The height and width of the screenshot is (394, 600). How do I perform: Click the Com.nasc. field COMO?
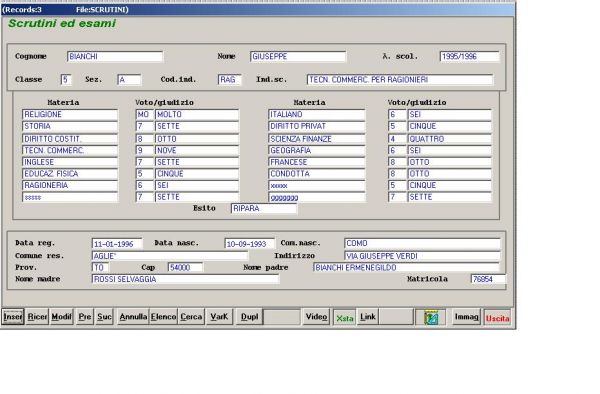(422, 243)
